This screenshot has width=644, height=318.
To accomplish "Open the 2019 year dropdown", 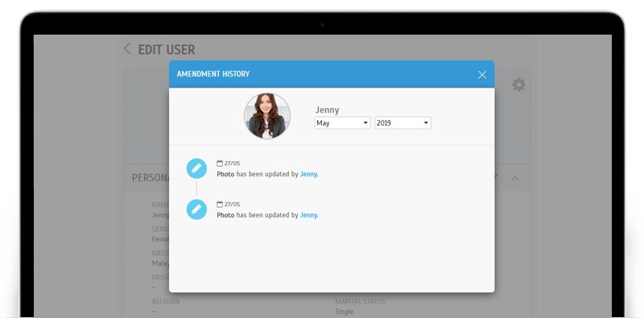I will pos(402,123).
